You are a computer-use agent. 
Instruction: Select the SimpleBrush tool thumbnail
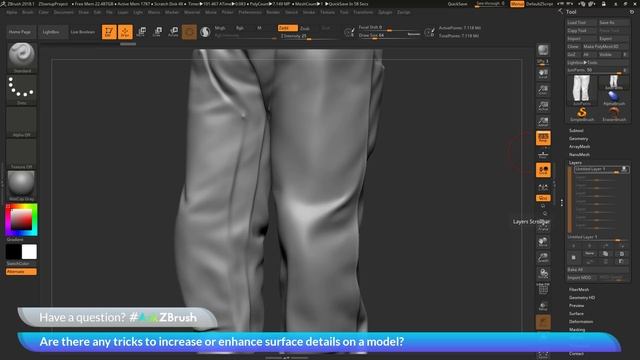(x=582, y=114)
